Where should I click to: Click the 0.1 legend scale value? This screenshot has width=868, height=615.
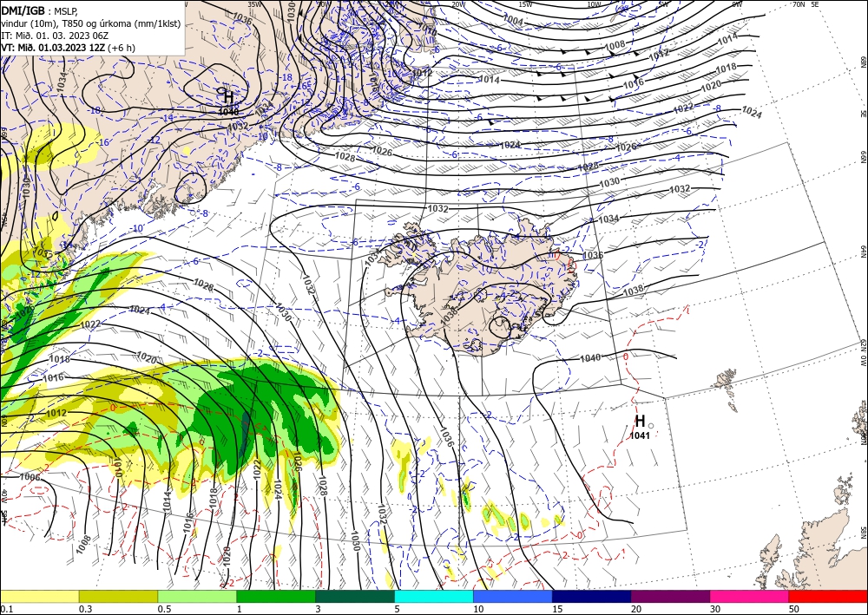(x=6, y=609)
